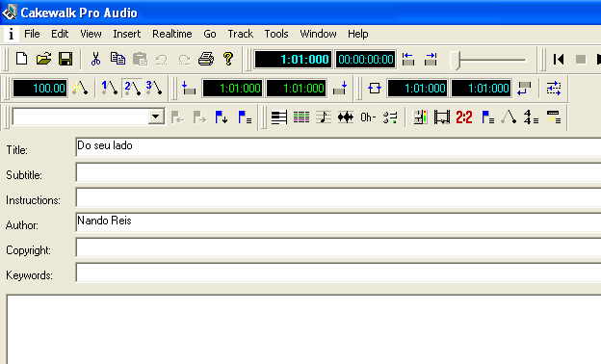The height and width of the screenshot is (364, 601).
Task: Click the Title field containing 'Do seu lado'
Action: [338, 147]
